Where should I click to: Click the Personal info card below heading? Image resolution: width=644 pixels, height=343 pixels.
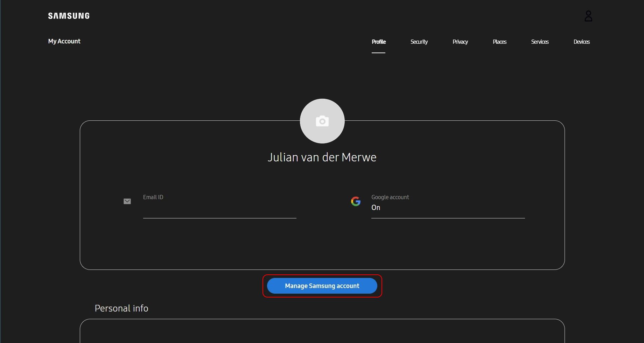322,332
